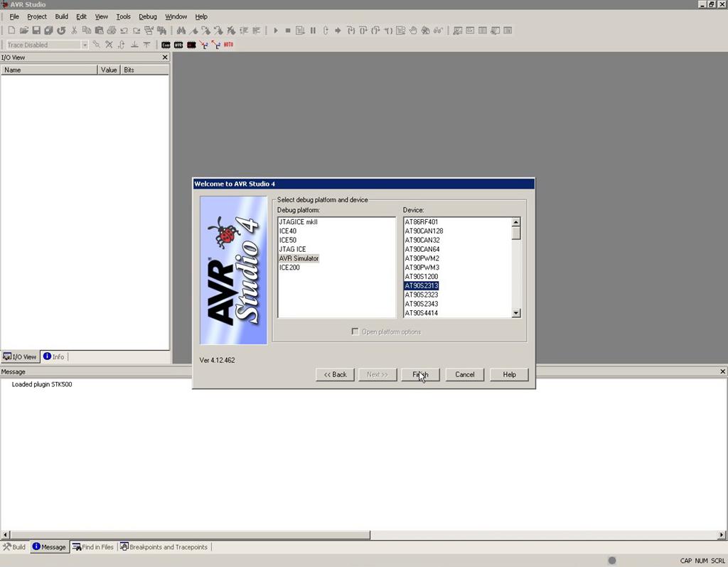The width and height of the screenshot is (728, 567).
Task: Click the Device list scroll-down arrow
Action: pyautogui.click(x=516, y=313)
